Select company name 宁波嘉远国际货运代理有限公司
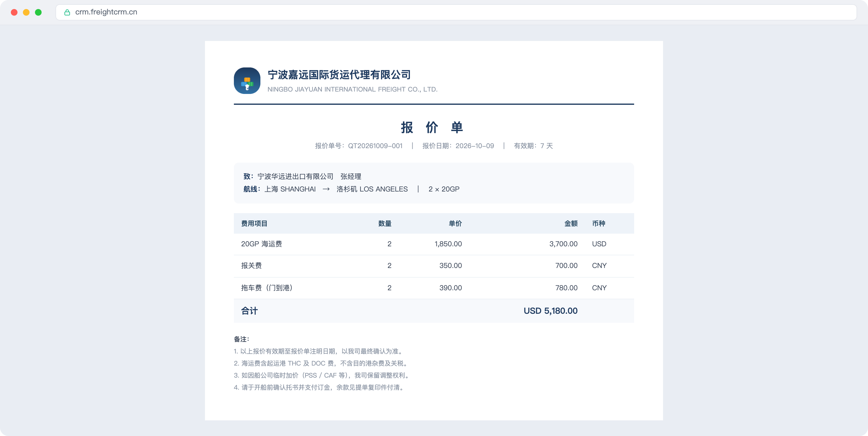 (339, 75)
